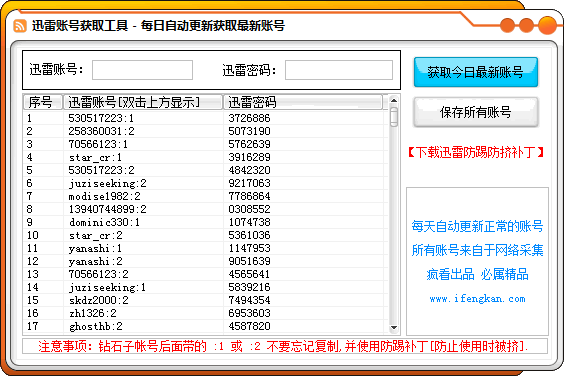
Task: Click password cell 1147953
Action: click(249, 248)
